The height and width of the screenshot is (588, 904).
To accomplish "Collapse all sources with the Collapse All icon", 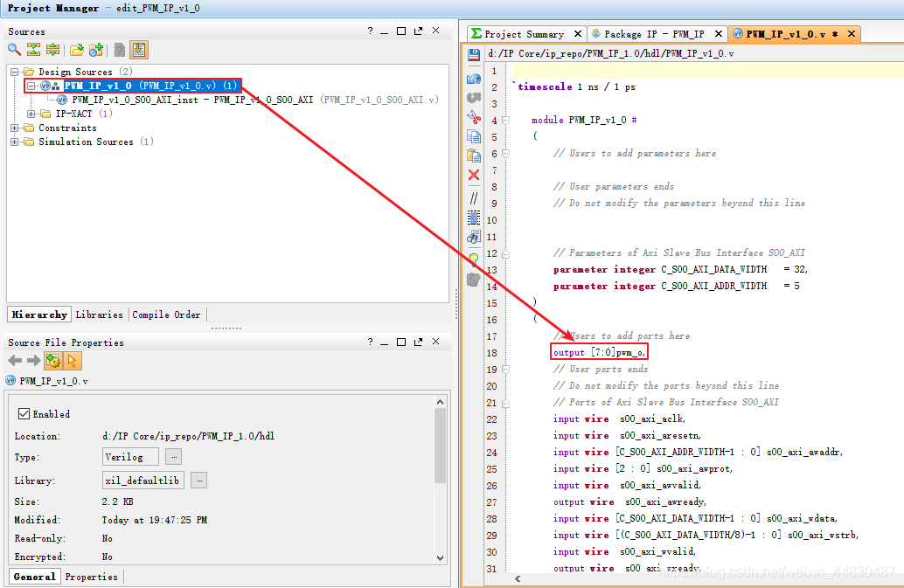I will 34,50.
